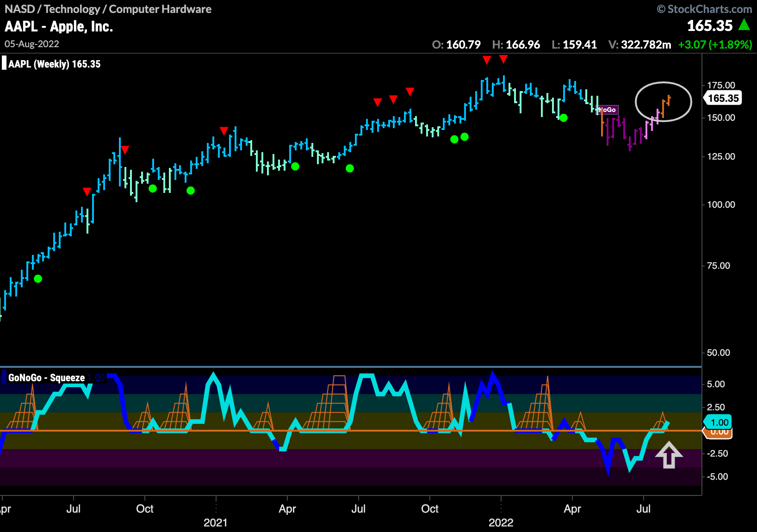Screen dimensions: 757x532
Task: Click the GoNoGo - Squeeze panel label
Action: 46,377
